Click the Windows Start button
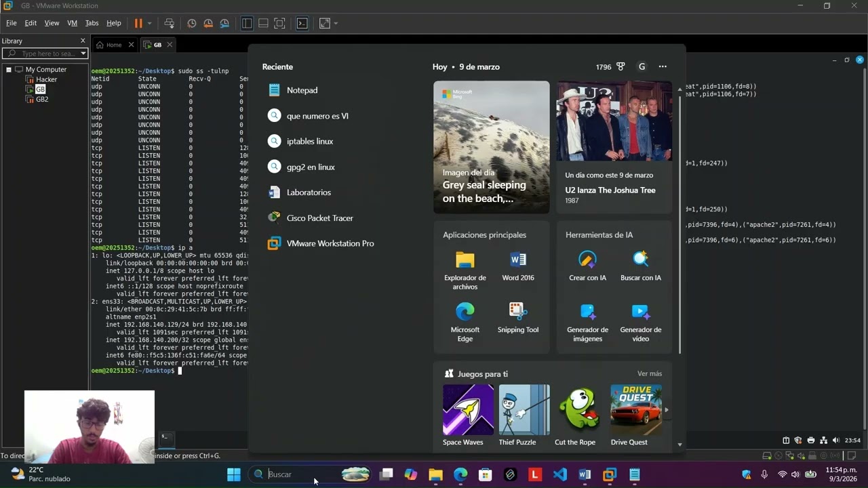 (x=234, y=474)
